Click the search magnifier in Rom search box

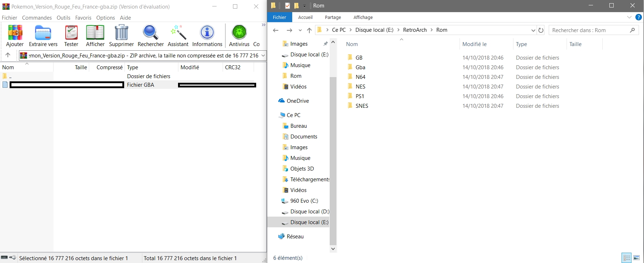[x=632, y=30]
